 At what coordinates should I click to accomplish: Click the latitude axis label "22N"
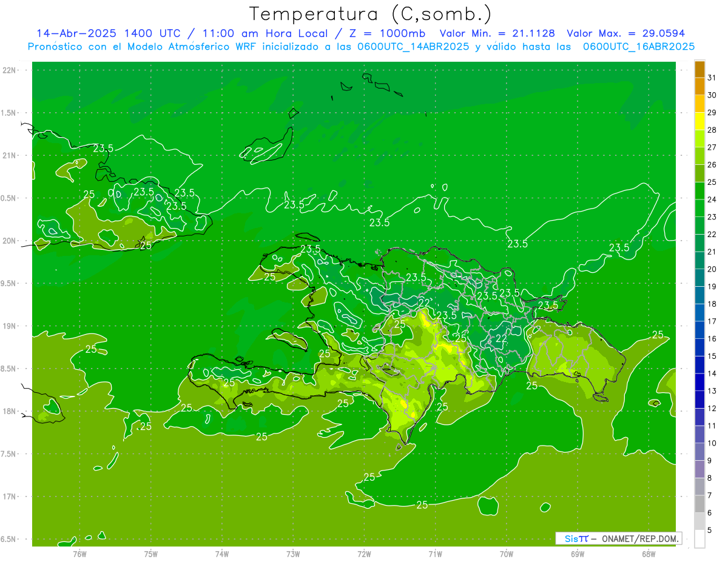(10, 70)
